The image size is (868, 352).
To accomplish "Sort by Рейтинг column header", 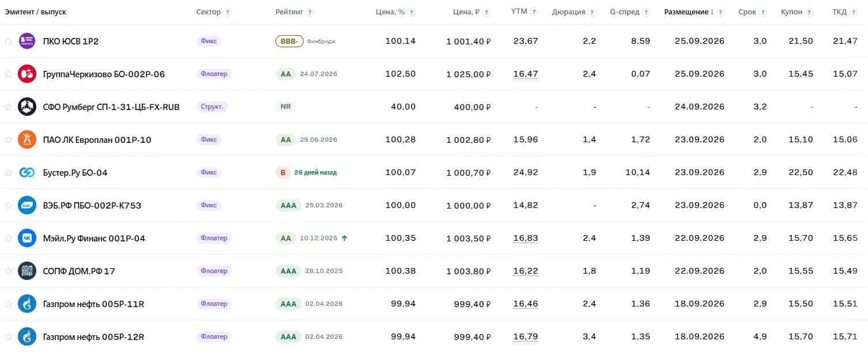I will click(x=289, y=12).
